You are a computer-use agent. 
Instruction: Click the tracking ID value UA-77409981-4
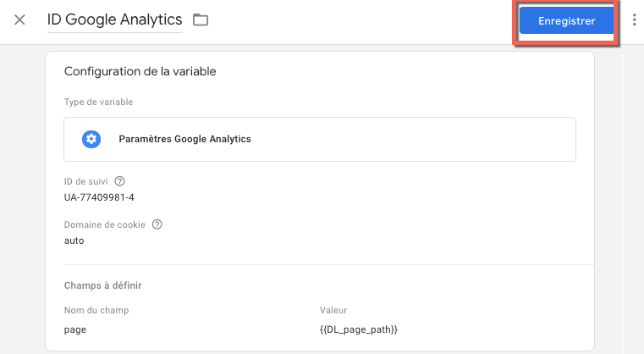[99, 197]
